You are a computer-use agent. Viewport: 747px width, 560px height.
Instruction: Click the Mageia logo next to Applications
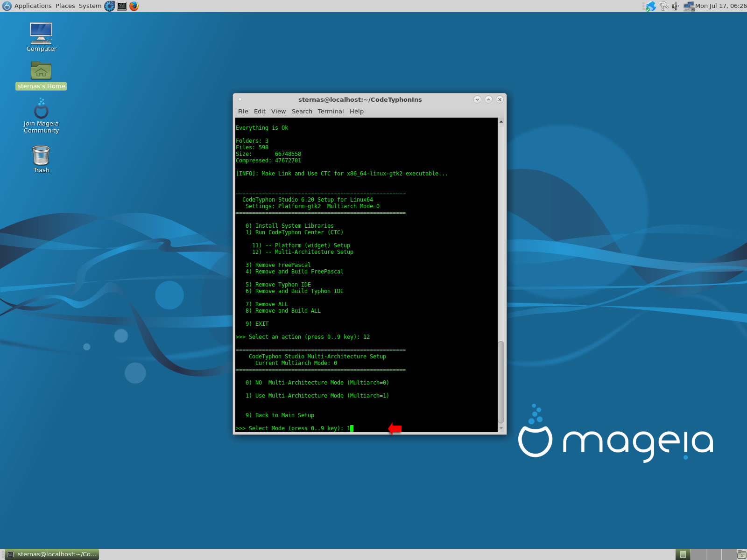pos(7,6)
